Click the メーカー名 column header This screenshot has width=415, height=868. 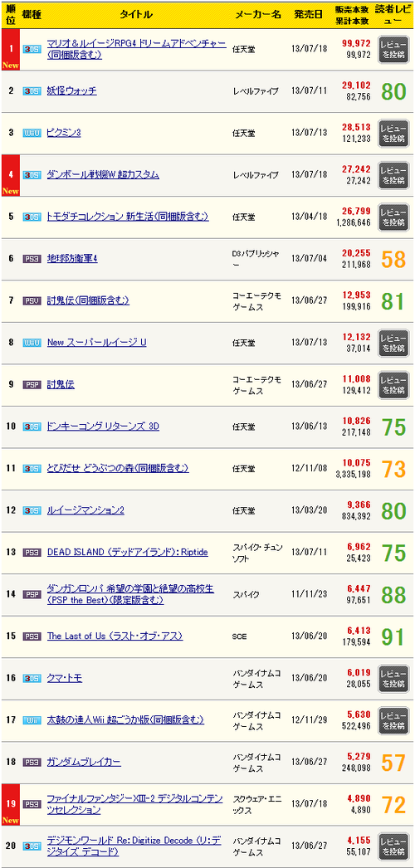pyautogui.click(x=258, y=15)
